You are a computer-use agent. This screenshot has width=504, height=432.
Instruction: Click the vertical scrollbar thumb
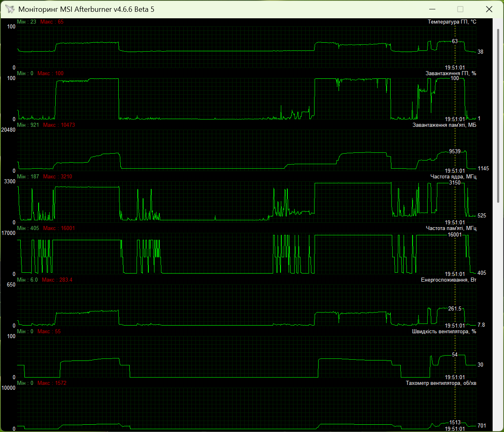click(x=498, y=116)
